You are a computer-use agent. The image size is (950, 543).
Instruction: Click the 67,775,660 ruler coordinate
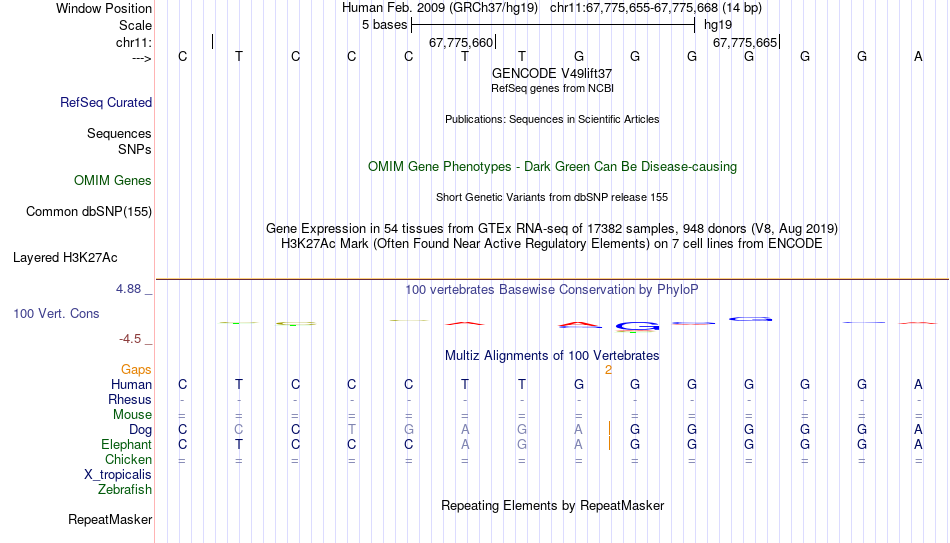[460, 42]
